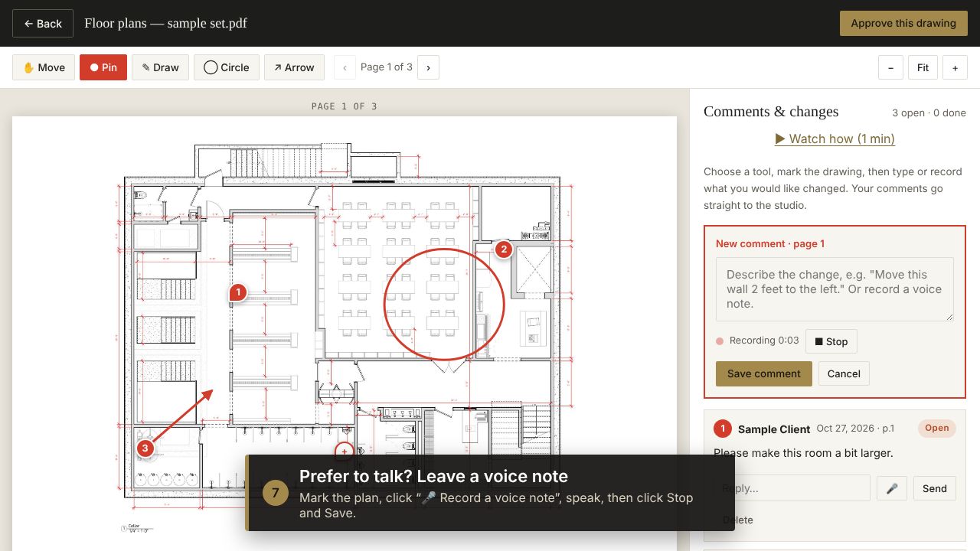Viewport: 980px width, 551px height.
Task: Click the 3 open · 0 done count
Action: click(x=929, y=112)
